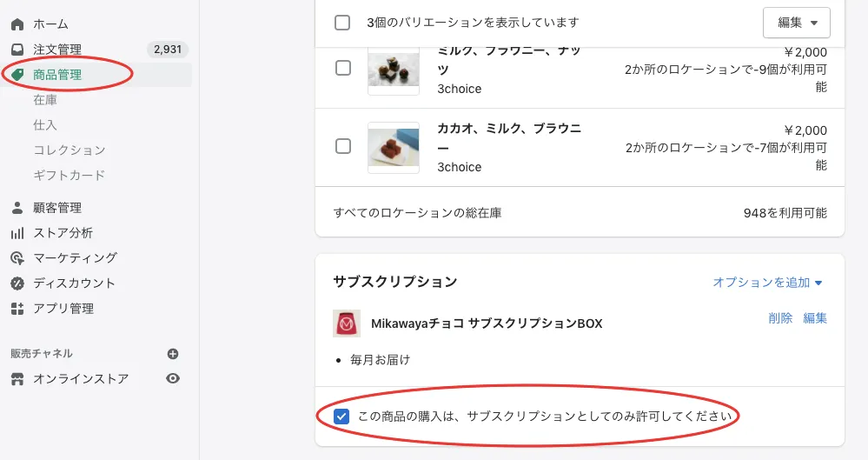This screenshot has height=460, width=868.
Task: Click the marketing megaphone icon
Action: coord(17,258)
